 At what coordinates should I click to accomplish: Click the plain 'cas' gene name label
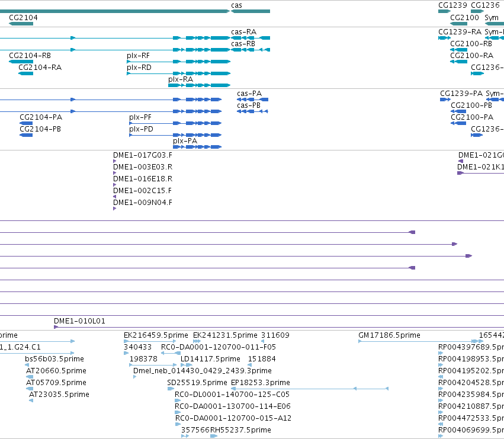[x=236, y=5]
